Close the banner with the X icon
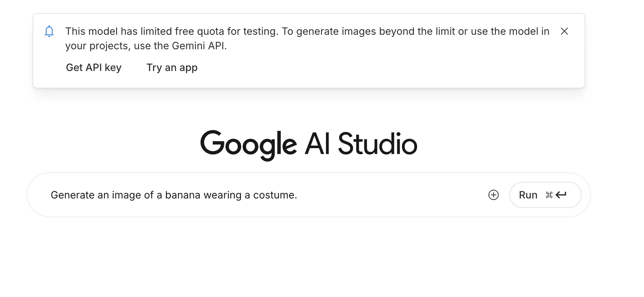The image size is (644, 297). (x=564, y=32)
